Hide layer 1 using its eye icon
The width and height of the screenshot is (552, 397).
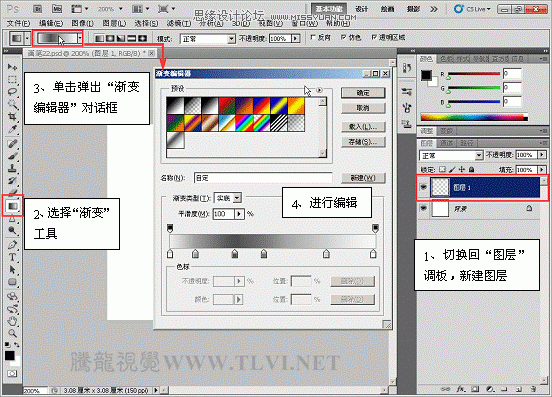(424, 187)
